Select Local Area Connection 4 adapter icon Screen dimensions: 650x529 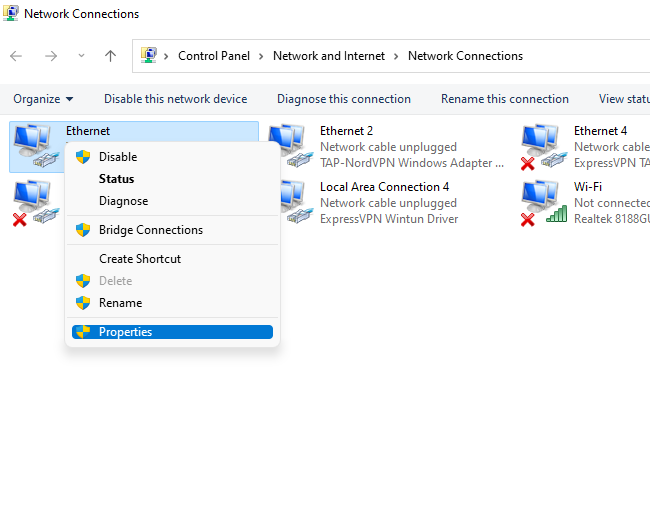coord(287,202)
